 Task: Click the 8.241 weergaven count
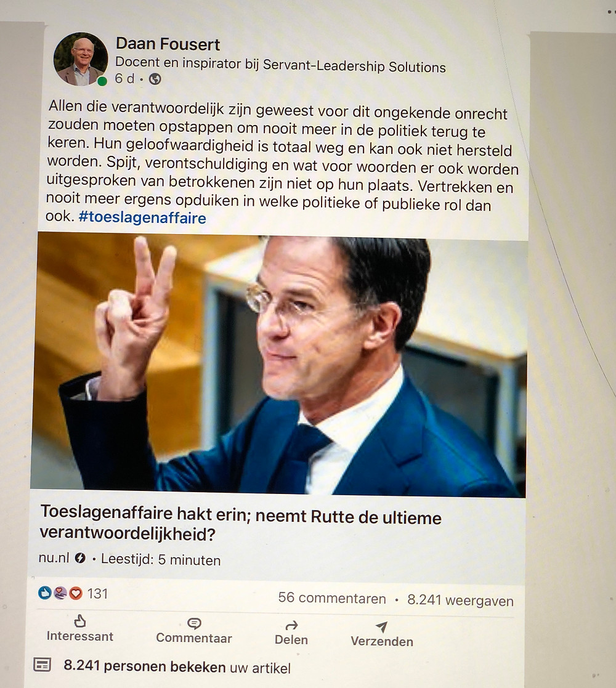coord(460,601)
